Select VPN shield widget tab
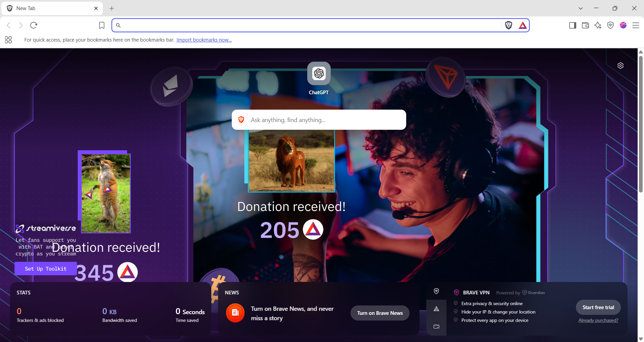This screenshot has width=644, height=342. click(x=436, y=291)
